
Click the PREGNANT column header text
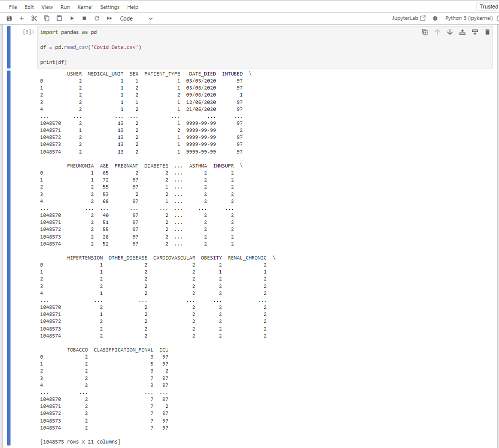pos(126,166)
